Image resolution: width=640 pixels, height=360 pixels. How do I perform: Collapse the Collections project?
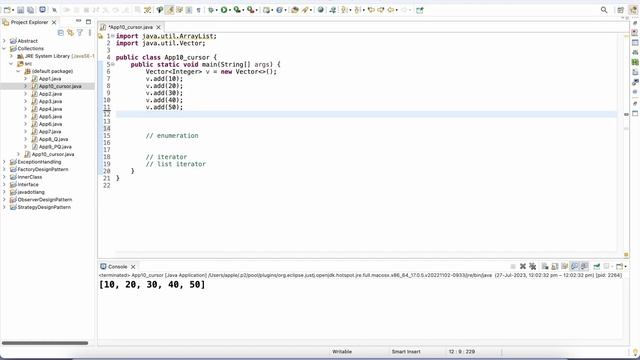pos(4,48)
